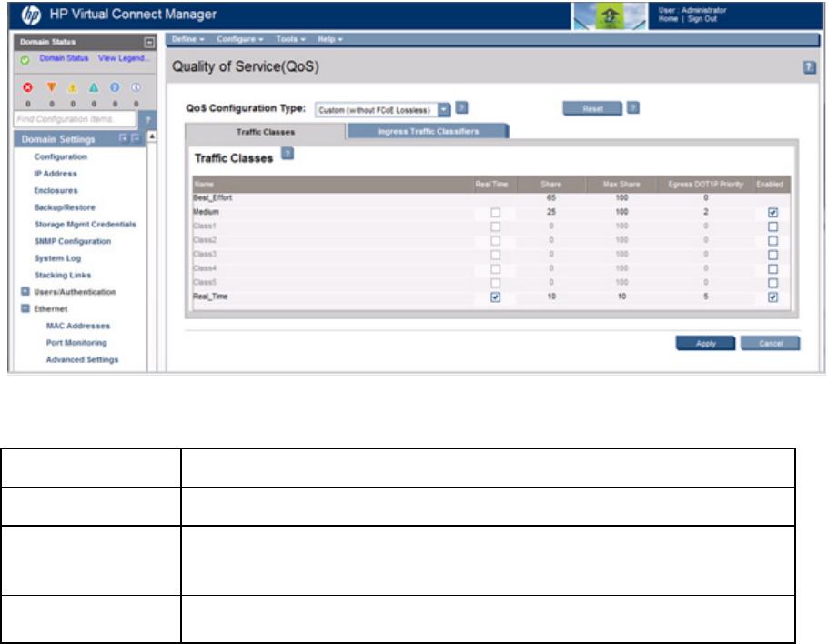Click the Apply button

tap(703, 344)
